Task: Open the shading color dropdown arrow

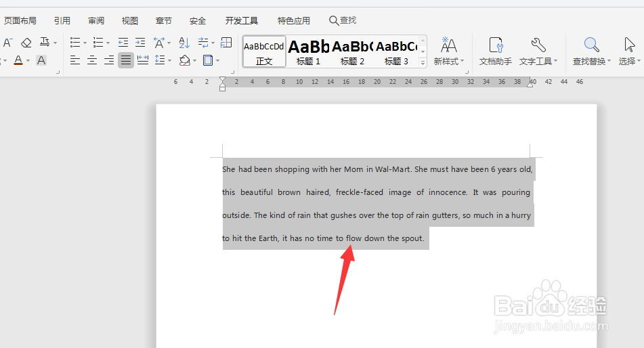Action: coord(194,61)
